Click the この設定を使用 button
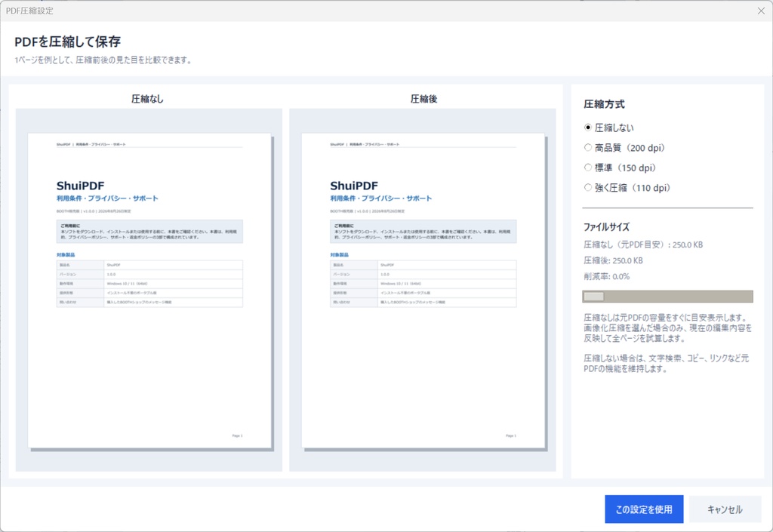 [x=644, y=509]
